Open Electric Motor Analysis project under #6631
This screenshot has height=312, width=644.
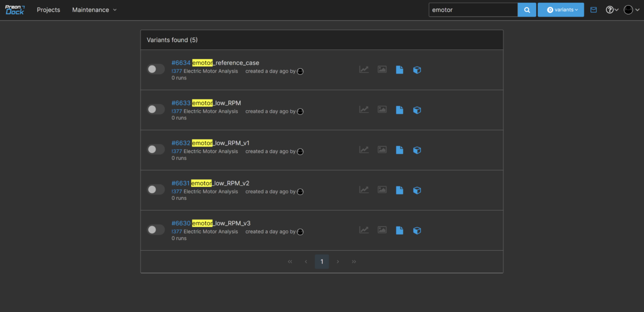pyautogui.click(x=210, y=192)
